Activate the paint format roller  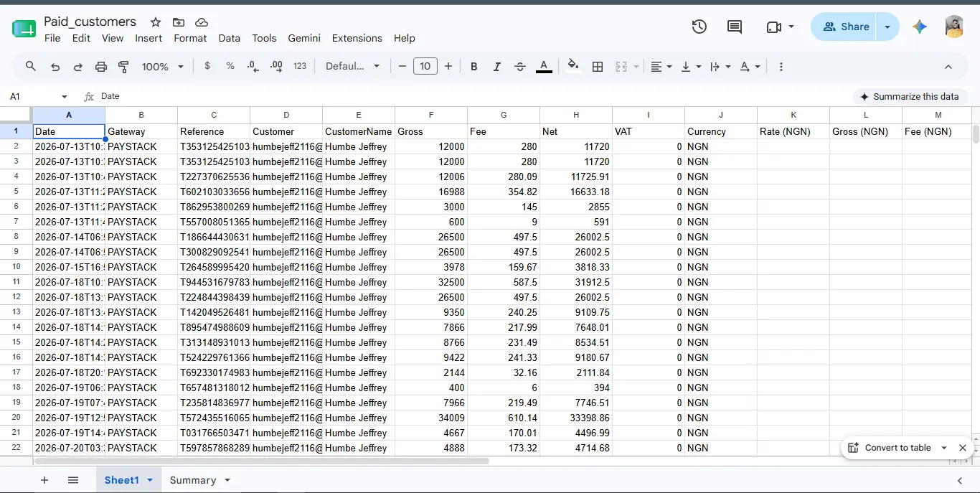123,67
